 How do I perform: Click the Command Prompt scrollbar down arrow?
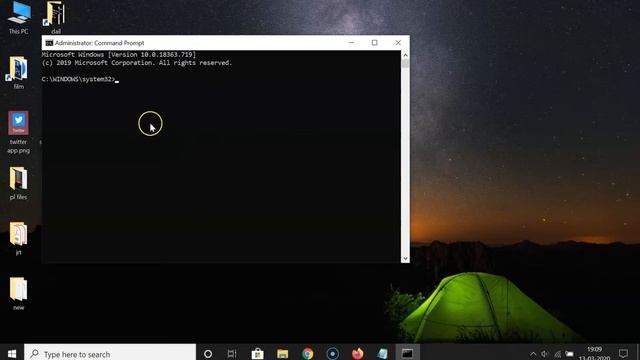click(405, 258)
